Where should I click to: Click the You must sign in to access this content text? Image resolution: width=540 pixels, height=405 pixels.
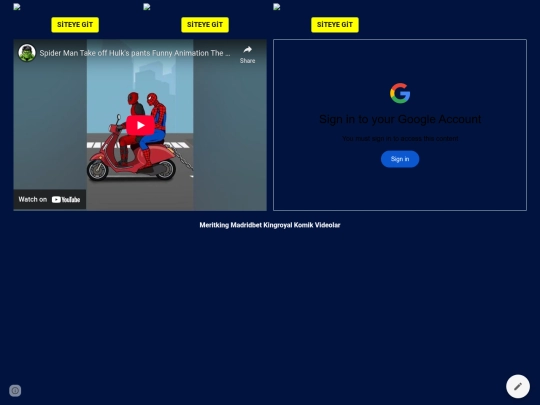point(400,138)
